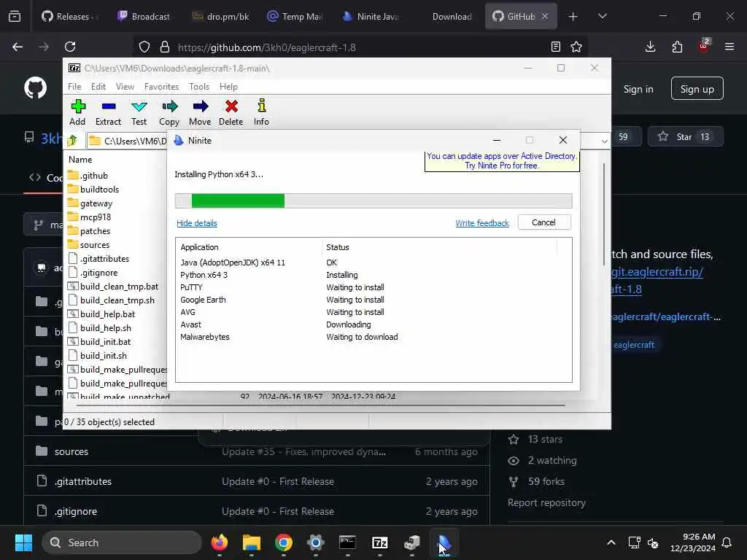This screenshot has width=747, height=560.
Task: Open 7-Zip address path dropdown arrow
Action: click(x=604, y=141)
